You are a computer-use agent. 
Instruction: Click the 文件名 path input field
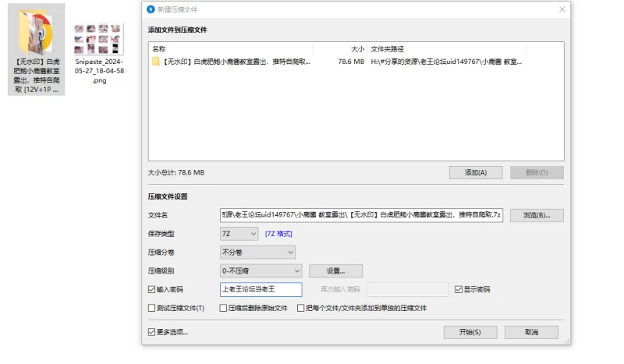coord(361,215)
